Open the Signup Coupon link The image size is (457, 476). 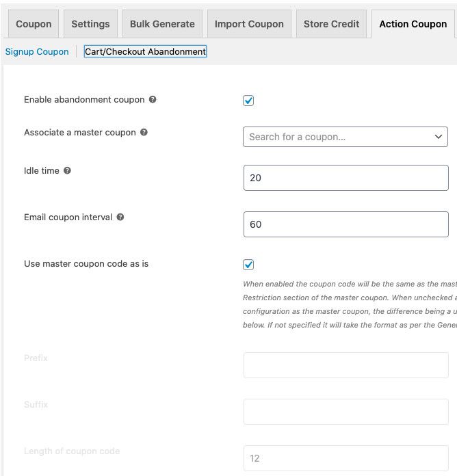(37, 51)
